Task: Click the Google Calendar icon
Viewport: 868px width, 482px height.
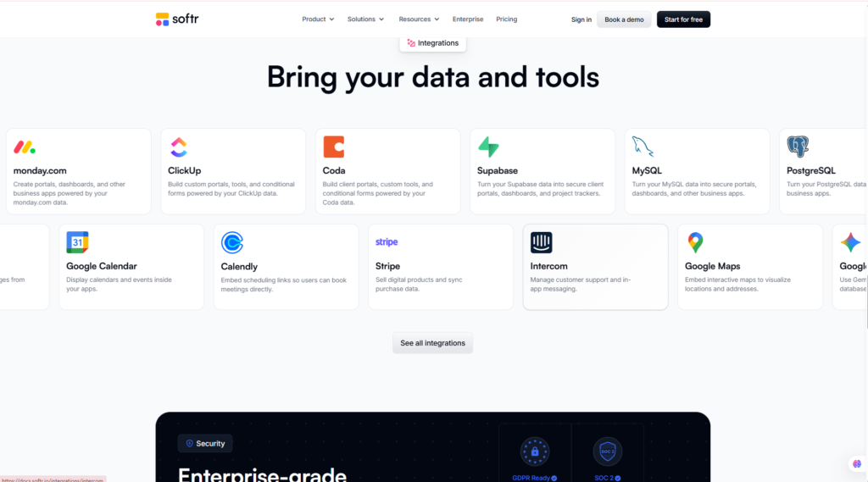Action: 77,242
